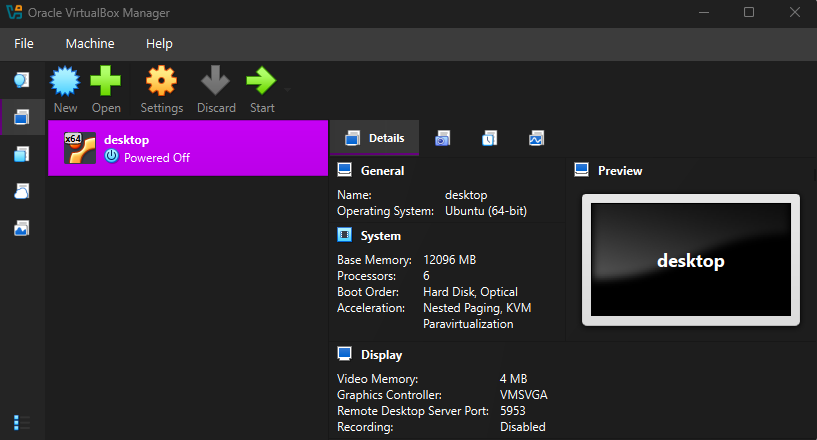Click the "Powered Off" status text
Screen dimensions: 817x440
coord(157,157)
